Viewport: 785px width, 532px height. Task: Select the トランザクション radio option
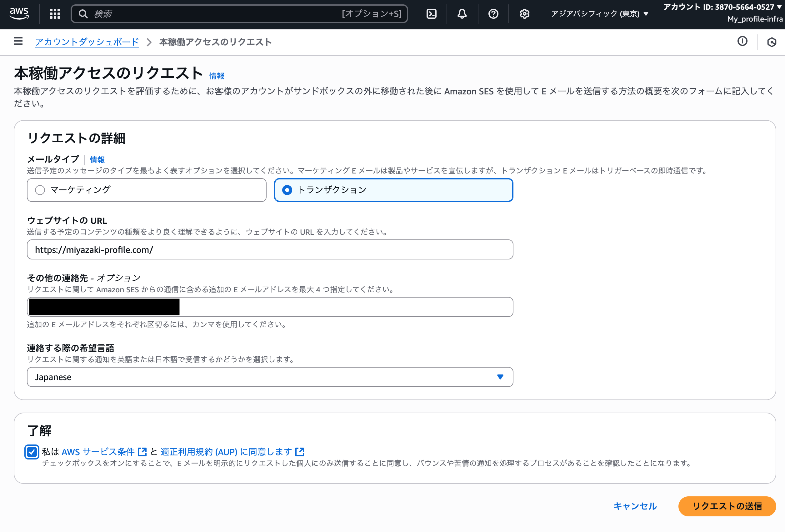point(287,190)
